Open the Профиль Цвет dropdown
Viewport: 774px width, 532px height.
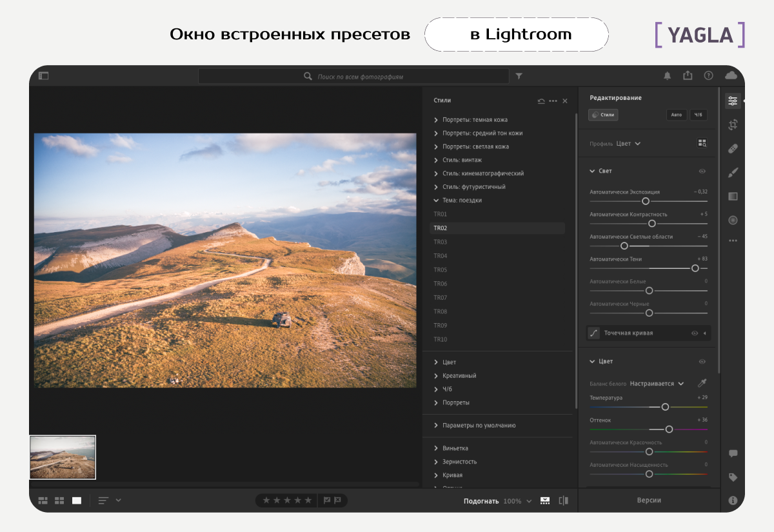pyautogui.click(x=628, y=144)
